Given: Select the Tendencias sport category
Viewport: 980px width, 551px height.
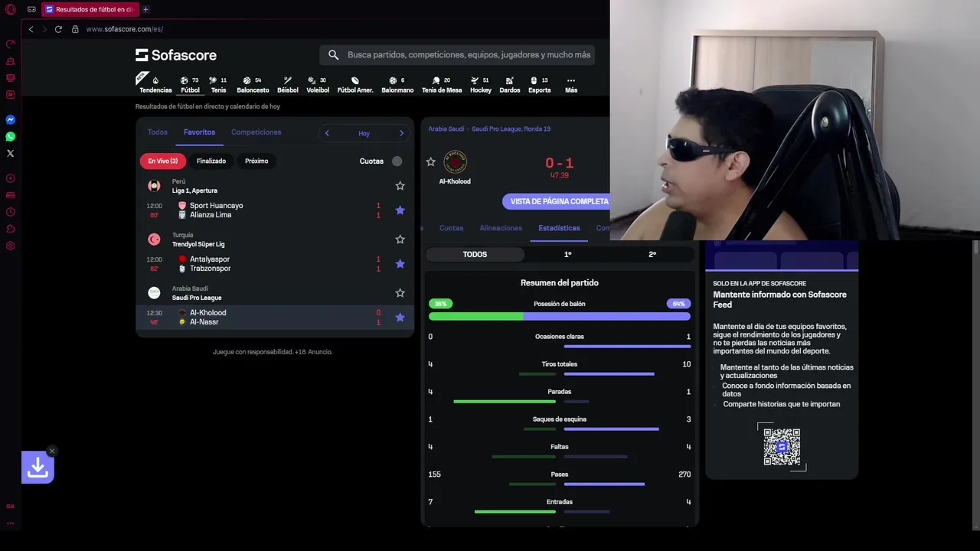Looking at the screenshot, I should tap(155, 85).
